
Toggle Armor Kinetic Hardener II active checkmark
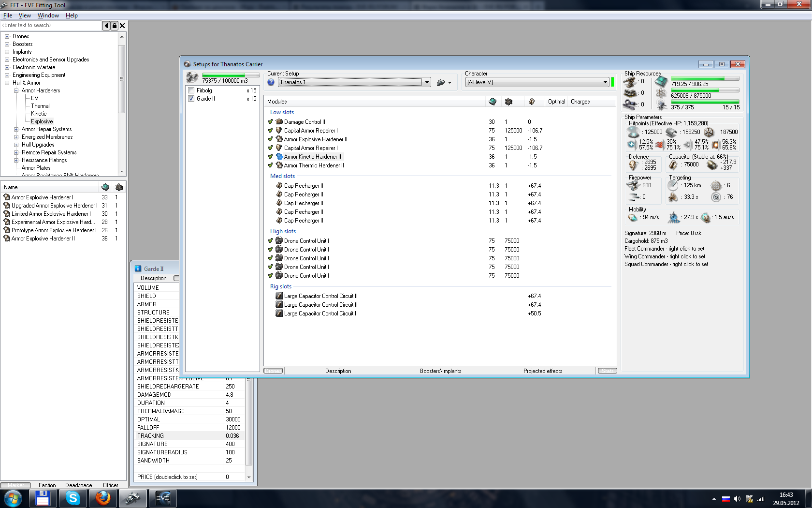[x=270, y=157]
